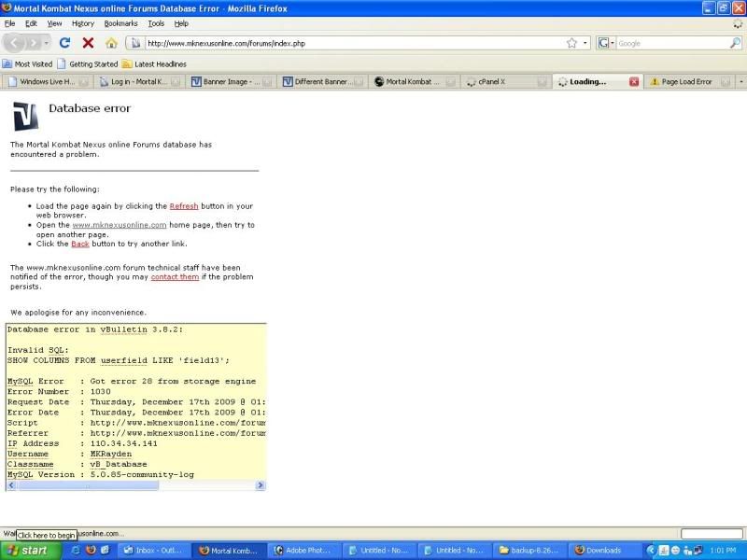Image resolution: width=747 pixels, height=560 pixels.
Task: Reload the page with the toolbar Reload icon
Action: tap(64, 43)
